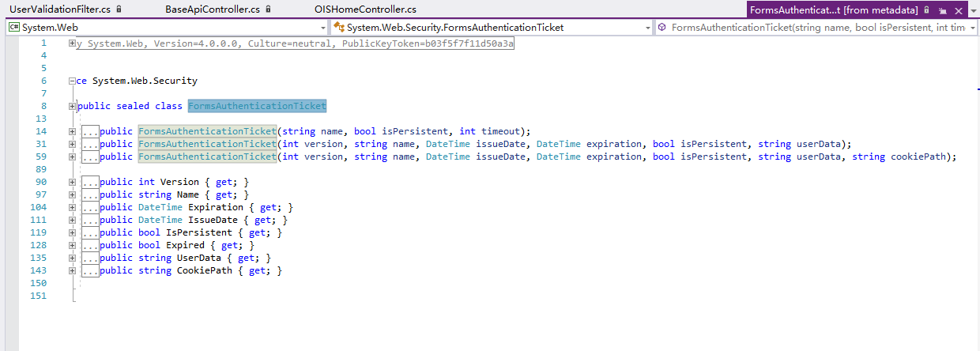980x351 pixels.
Task: Click the collapsed ... box before Expired property
Action: tap(91, 245)
